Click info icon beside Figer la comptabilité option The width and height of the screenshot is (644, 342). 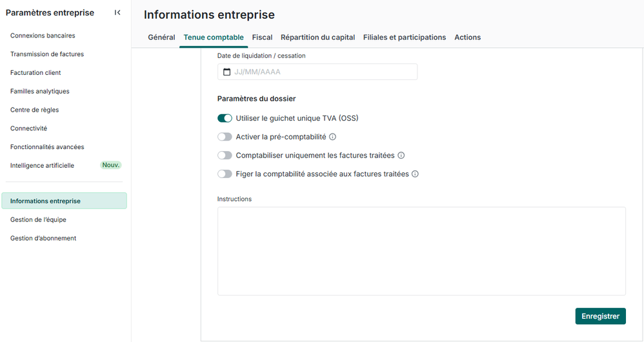click(x=415, y=174)
